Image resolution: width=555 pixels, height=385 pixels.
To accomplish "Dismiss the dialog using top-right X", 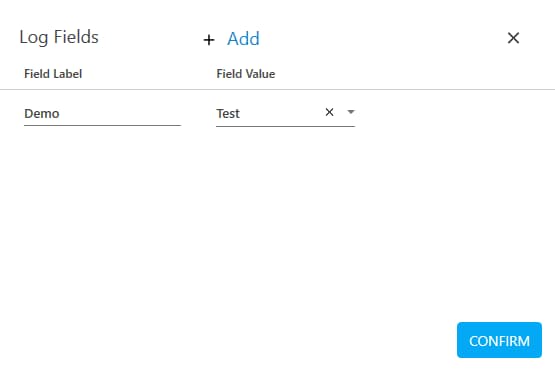I will (513, 38).
